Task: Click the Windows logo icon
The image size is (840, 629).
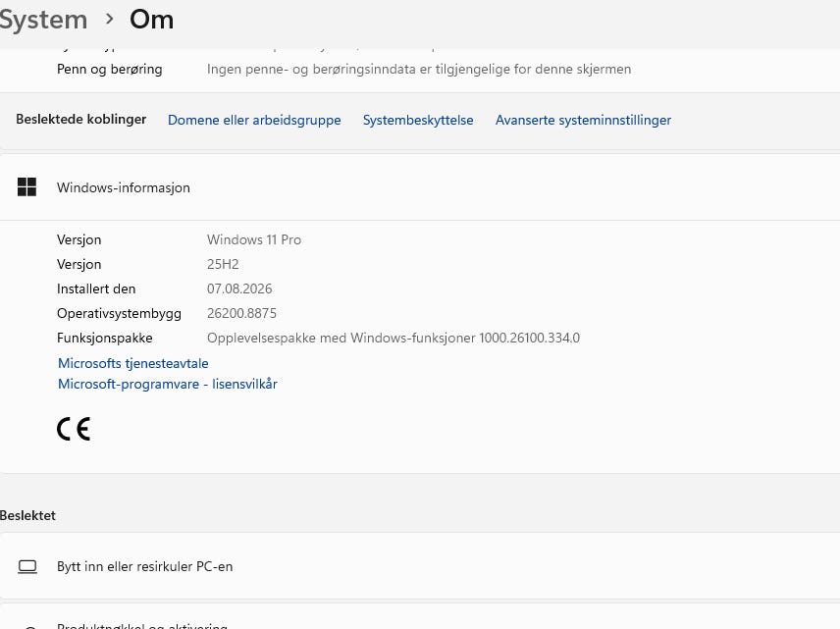Action: coord(26,187)
